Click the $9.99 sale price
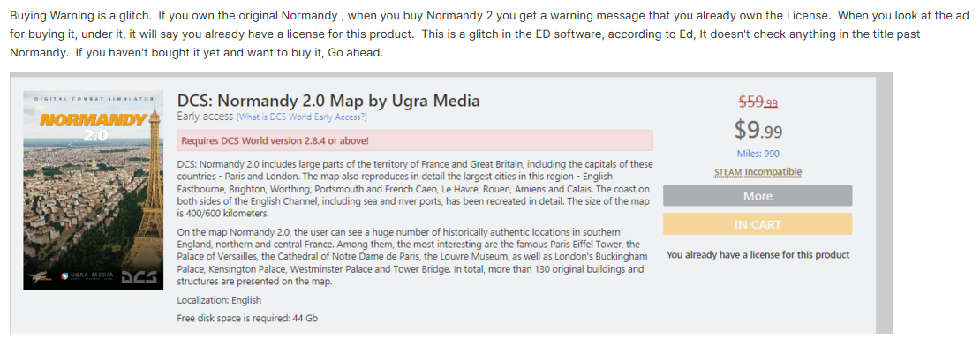 tap(758, 130)
